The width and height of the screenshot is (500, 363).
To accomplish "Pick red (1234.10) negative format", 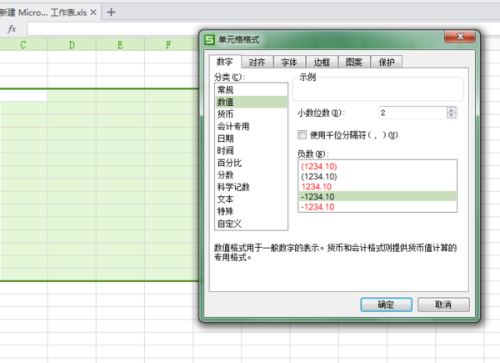I will pos(377,166).
